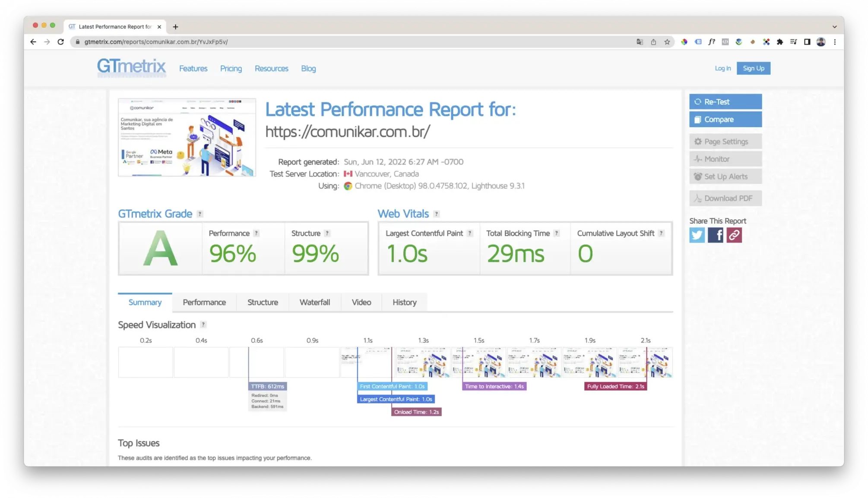
Task: Click the browser back arrow
Action: click(x=33, y=42)
